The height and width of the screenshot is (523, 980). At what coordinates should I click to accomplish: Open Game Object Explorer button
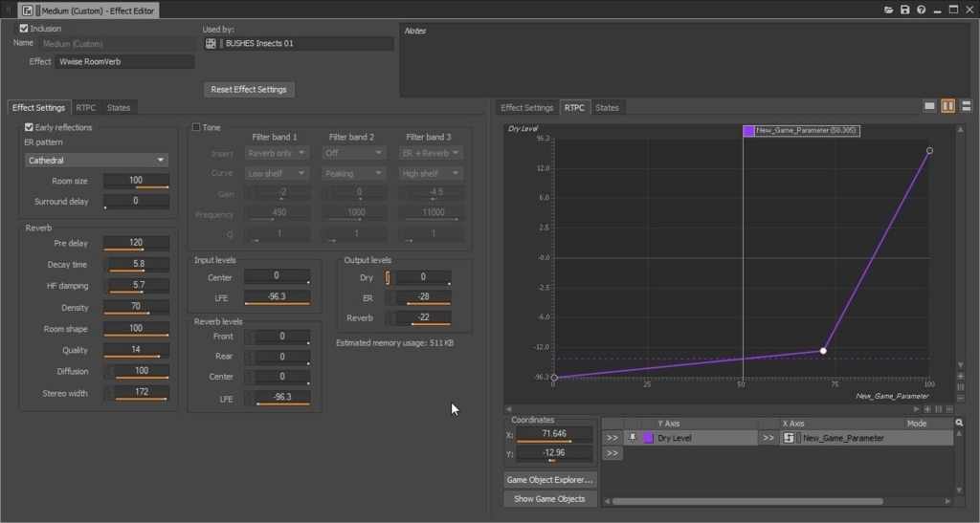(x=550, y=479)
